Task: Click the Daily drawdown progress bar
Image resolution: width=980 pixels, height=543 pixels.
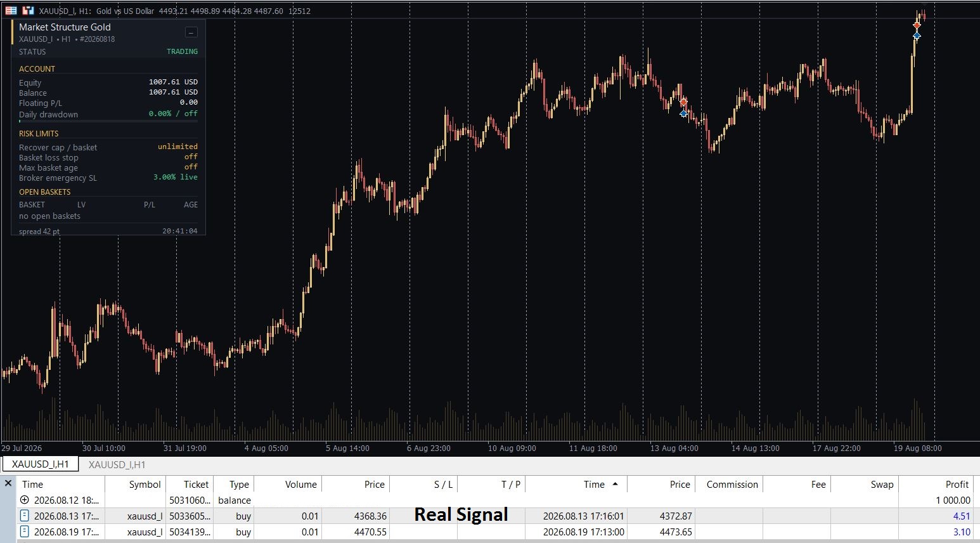Action: click(x=108, y=121)
